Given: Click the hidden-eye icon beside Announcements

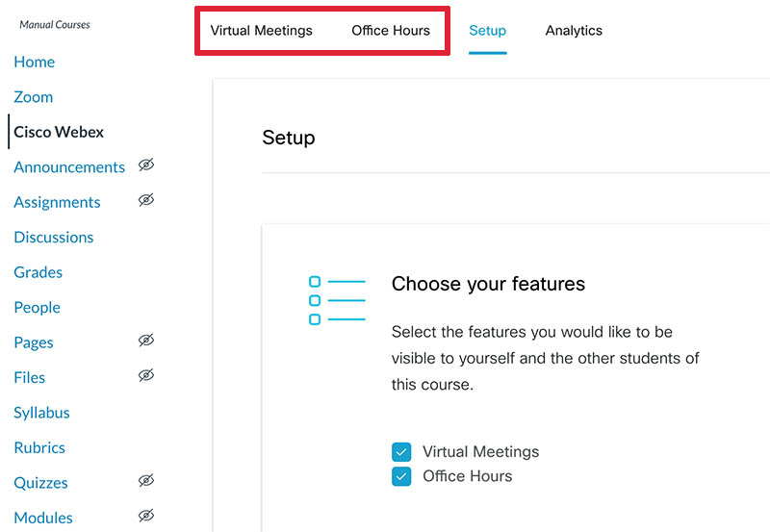Looking at the screenshot, I should 146,165.
